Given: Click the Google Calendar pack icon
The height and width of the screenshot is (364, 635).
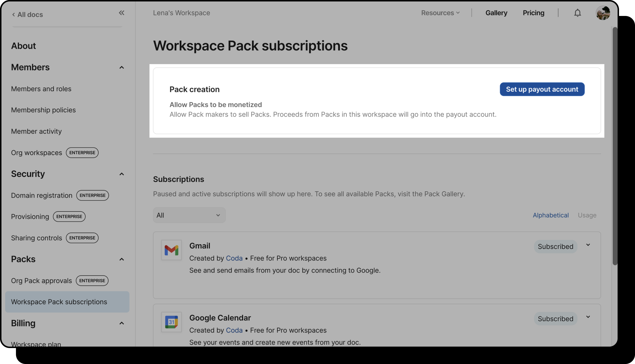Looking at the screenshot, I should click(171, 322).
